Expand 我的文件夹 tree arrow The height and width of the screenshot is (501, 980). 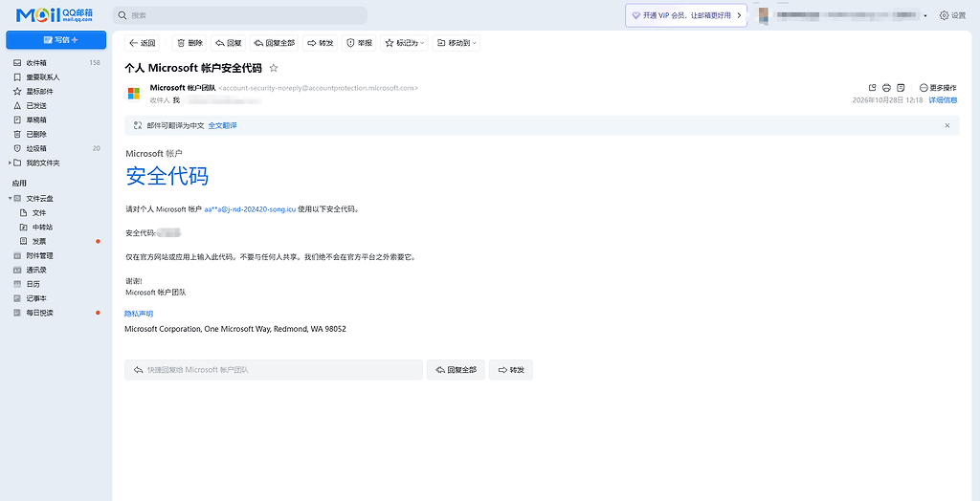coord(10,163)
